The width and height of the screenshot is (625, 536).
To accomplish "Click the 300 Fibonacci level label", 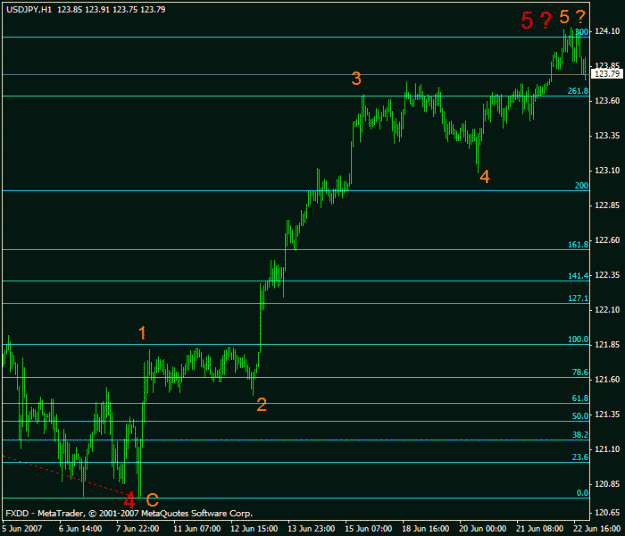I will pos(582,32).
